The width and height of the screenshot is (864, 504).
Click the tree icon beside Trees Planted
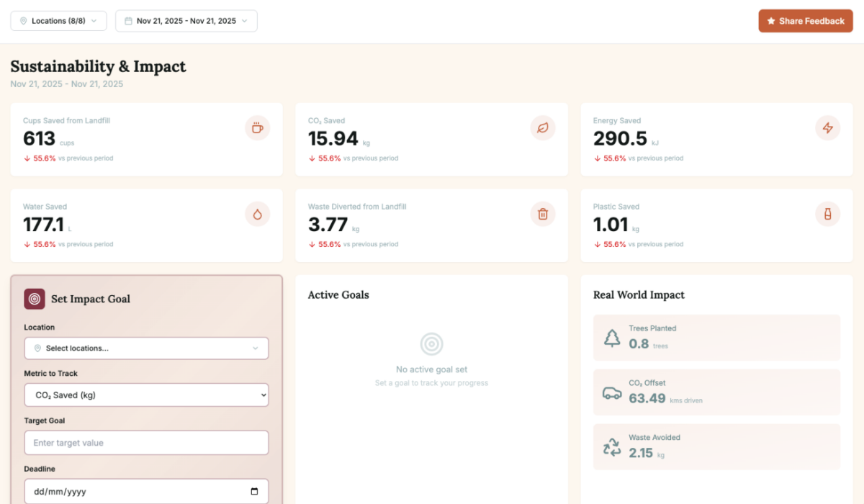tap(613, 337)
